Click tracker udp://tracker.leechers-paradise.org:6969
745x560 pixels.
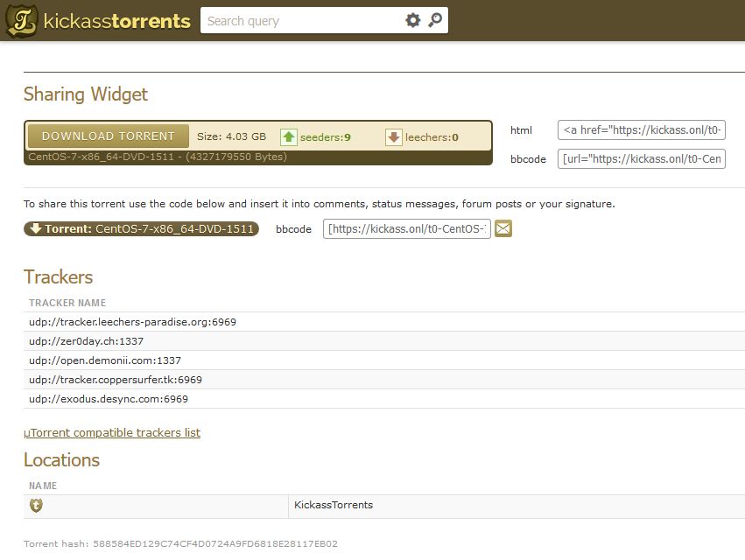(132, 322)
